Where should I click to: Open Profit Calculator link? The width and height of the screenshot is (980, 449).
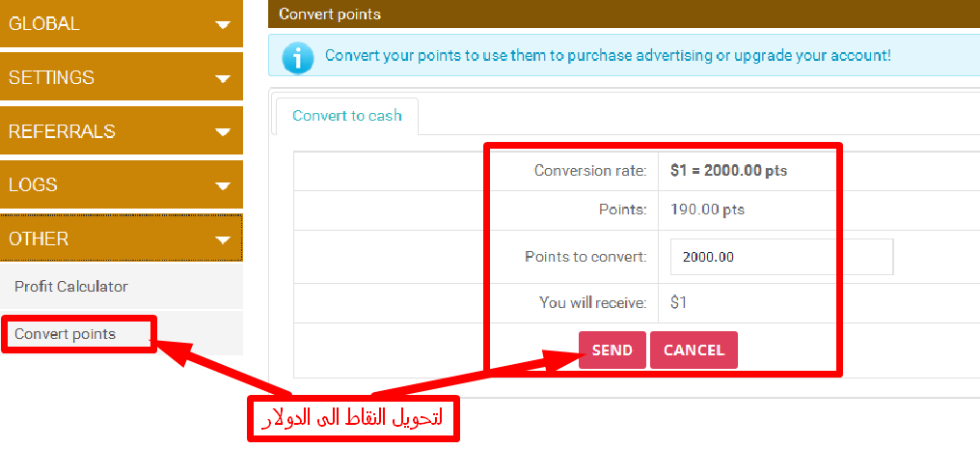coord(70,287)
